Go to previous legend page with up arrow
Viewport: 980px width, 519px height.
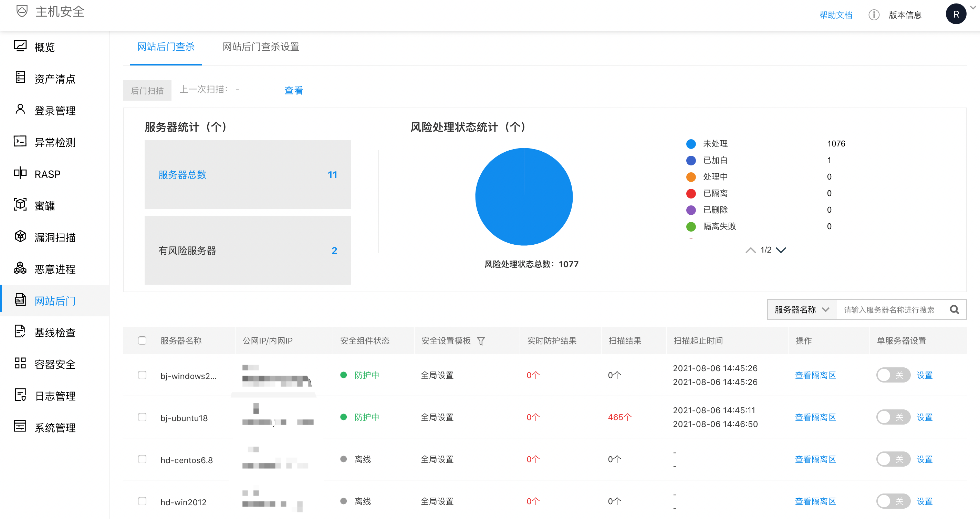(x=751, y=250)
